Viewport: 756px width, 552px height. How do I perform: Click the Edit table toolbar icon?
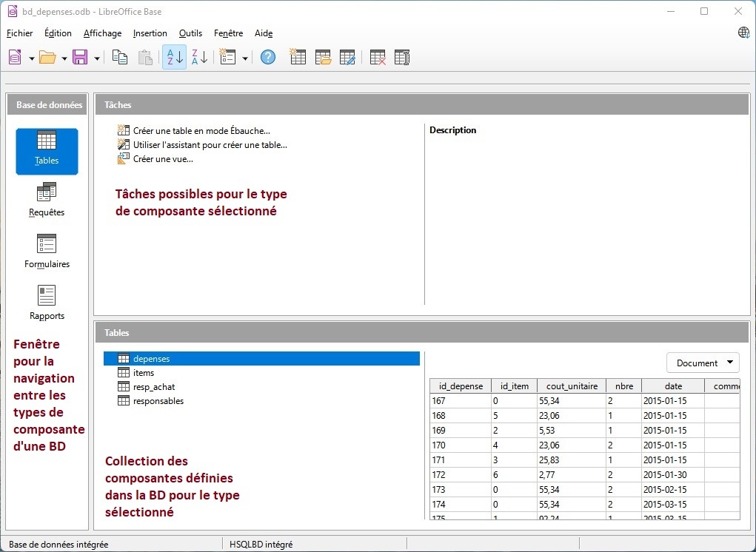pos(347,57)
